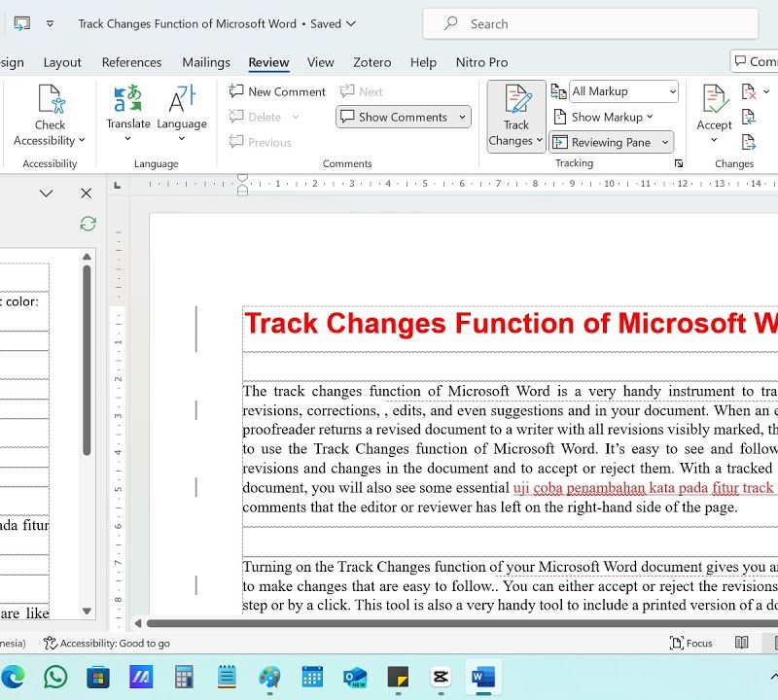Expand the document title Saved dropdown

tap(351, 23)
